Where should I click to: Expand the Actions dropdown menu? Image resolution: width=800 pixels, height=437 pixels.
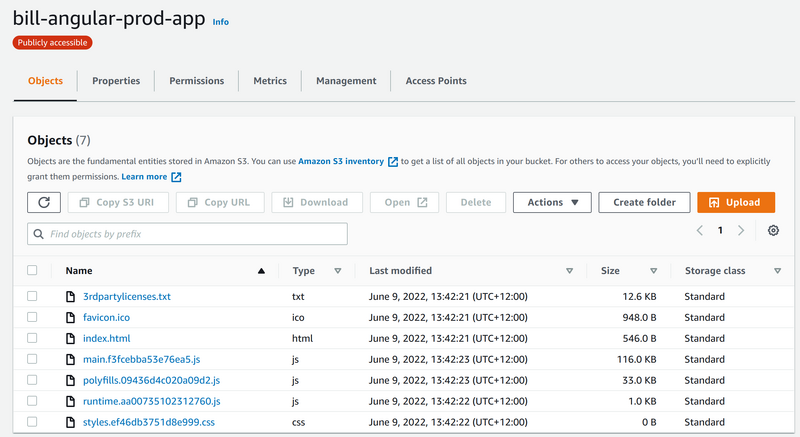pyautogui.click(x=552, y=202)
